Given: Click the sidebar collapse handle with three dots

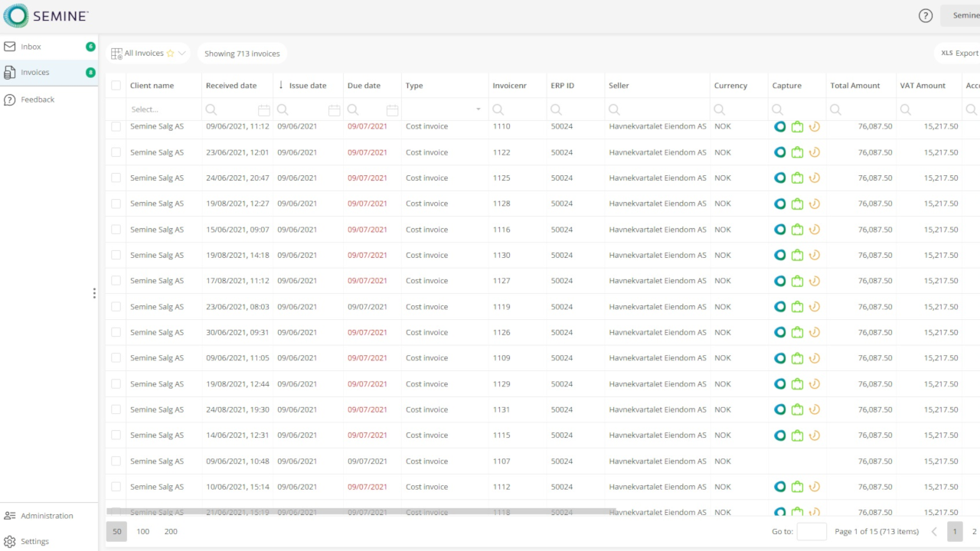Looking at the screenshot, I should 94,293.
